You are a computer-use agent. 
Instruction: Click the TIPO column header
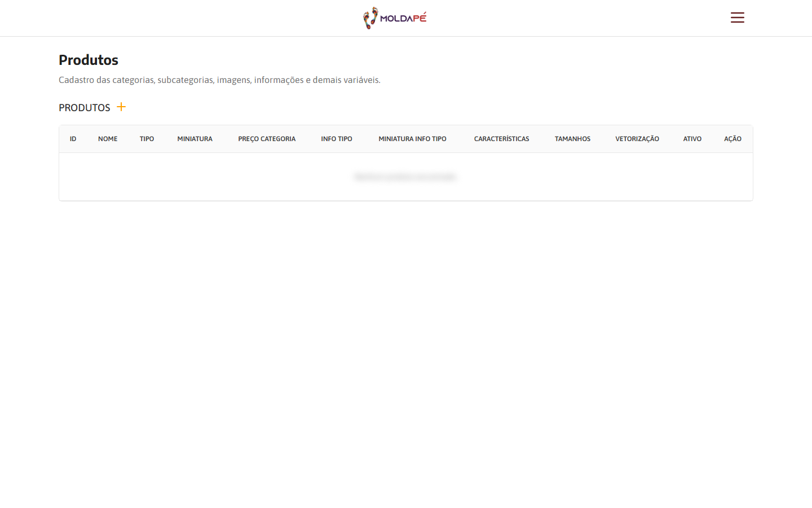pos(147,139)
